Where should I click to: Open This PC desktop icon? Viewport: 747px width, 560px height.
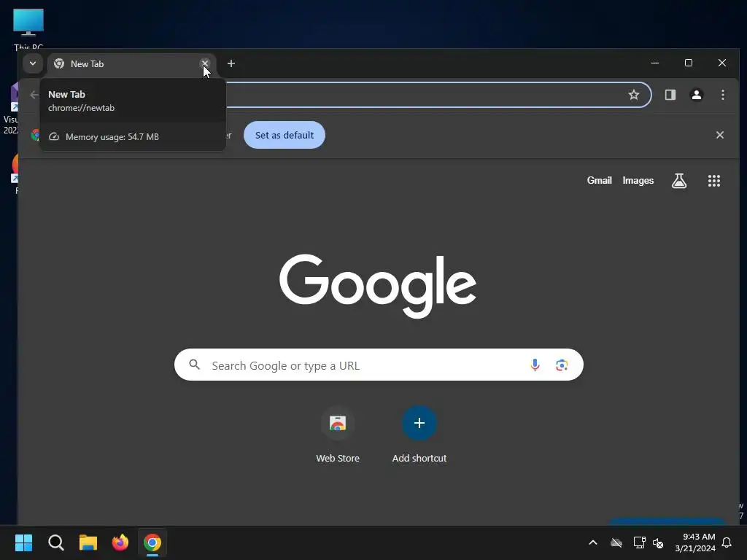click(x=28, y=28)
